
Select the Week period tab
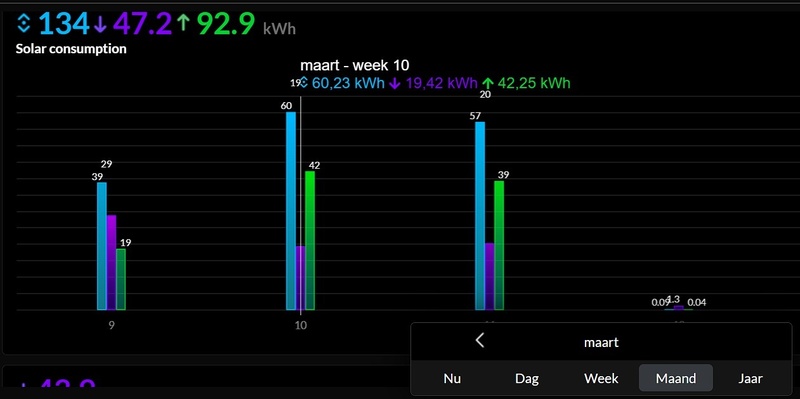tap(601, 378)
